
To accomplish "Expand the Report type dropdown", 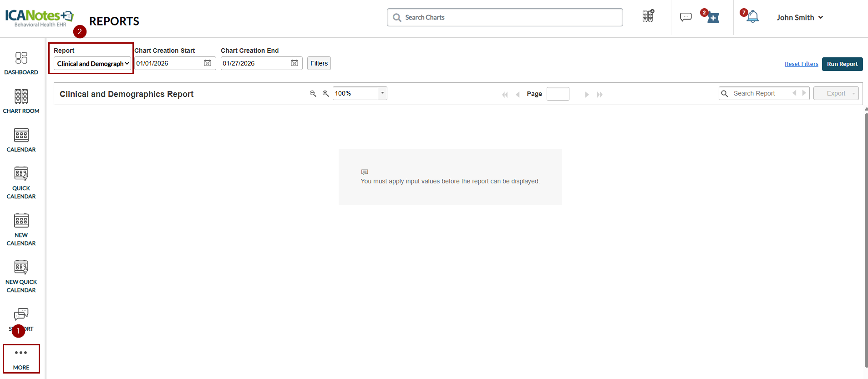I will tap(92, 64).
